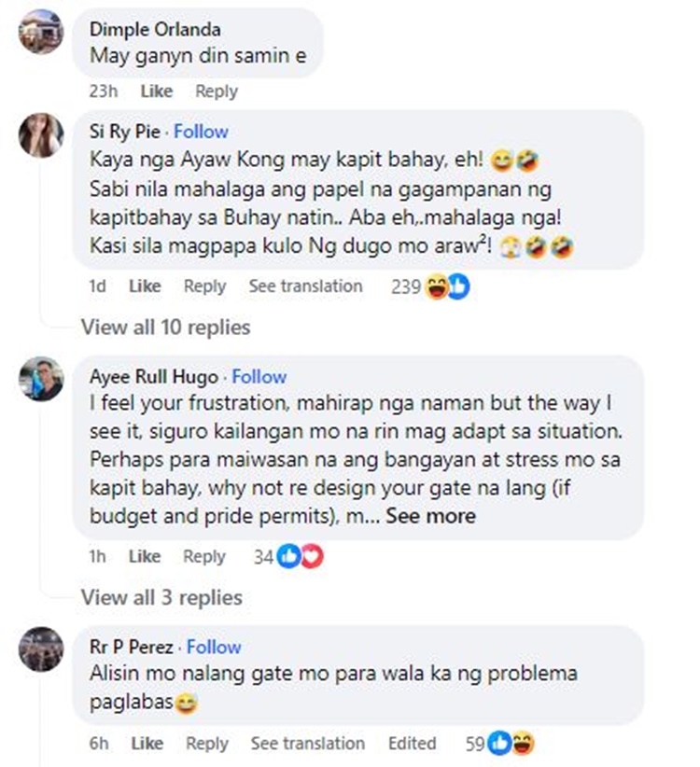Like Dimple Orlanda's comment
The image size is (700, 767).
point(157,91)
